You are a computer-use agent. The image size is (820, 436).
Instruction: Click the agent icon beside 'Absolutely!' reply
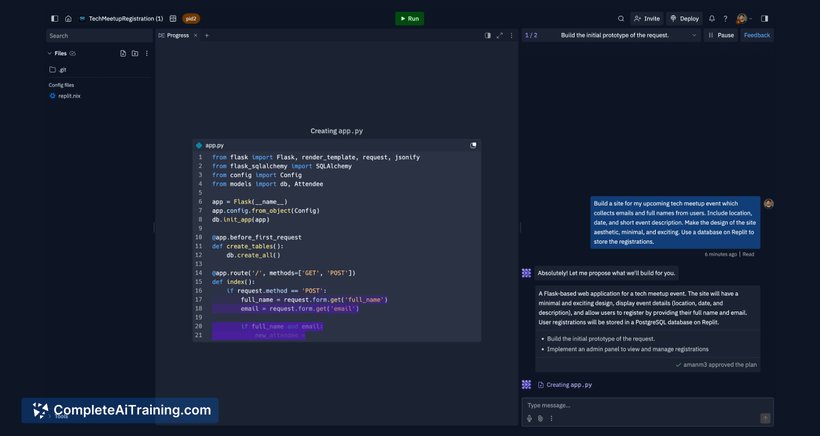point(526,273)
